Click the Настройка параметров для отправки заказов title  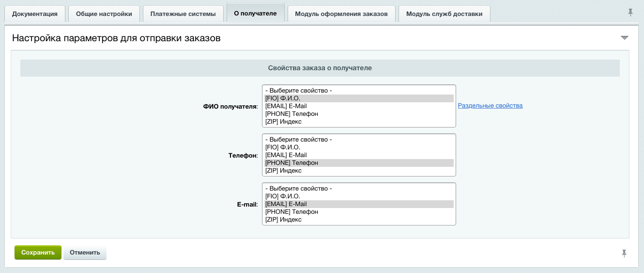116,38
